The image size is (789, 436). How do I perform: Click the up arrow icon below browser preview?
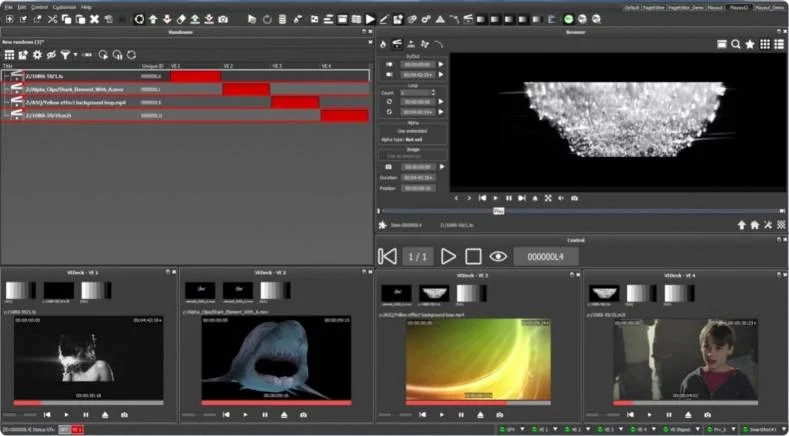point(742,225)
